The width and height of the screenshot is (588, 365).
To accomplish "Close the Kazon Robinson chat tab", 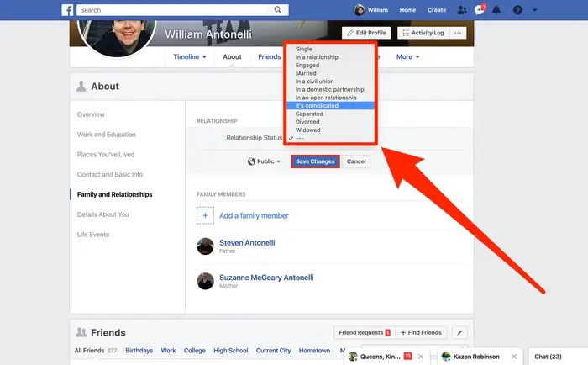I will [x=514, y=357].
